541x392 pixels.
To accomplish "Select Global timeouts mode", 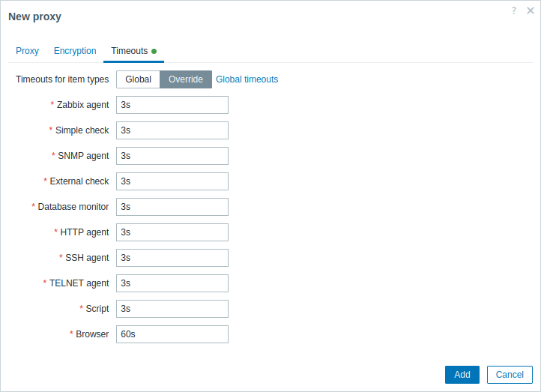I will coord(138,79).
